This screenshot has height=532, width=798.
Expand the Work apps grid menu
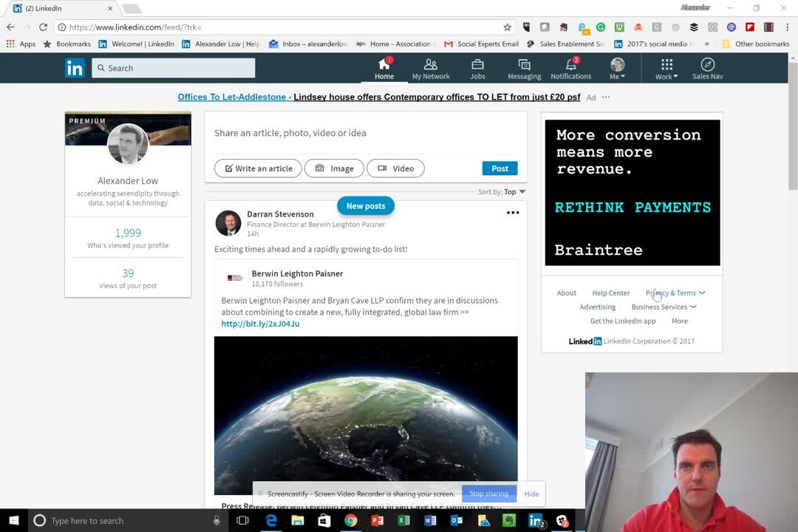point(666,69)
